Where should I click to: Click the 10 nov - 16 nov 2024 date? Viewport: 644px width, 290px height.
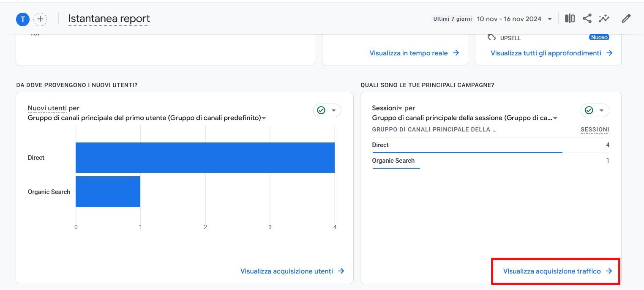click(x=509, y=19)
